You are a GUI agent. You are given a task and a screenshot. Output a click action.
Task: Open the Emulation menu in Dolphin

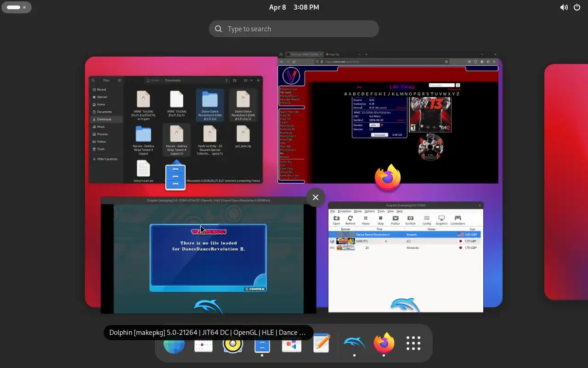point(344,211)
